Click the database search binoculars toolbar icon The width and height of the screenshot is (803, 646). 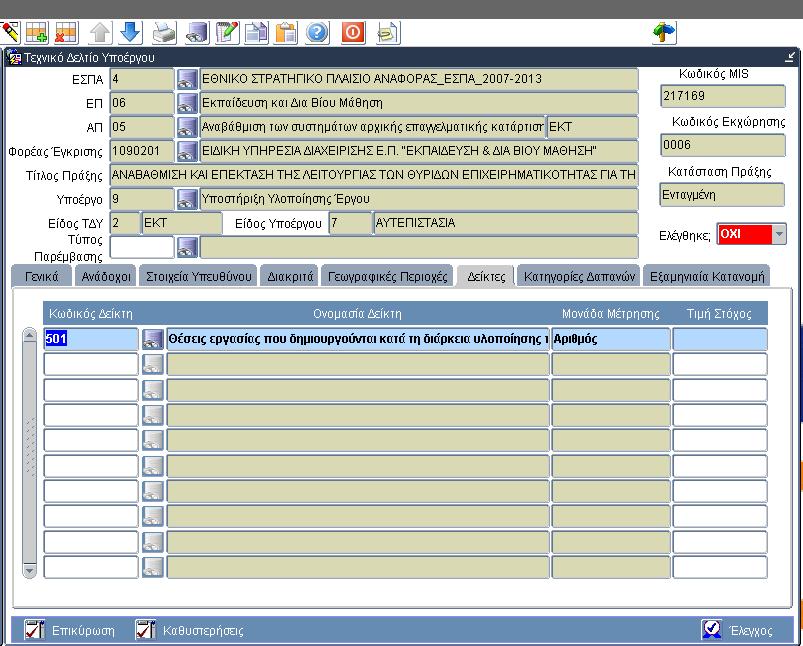pos(197,33)
